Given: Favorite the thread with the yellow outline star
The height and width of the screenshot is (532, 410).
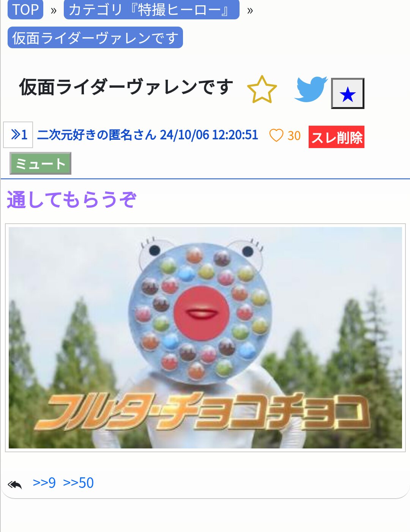Looking at the screenshot, I should [262, 89].
